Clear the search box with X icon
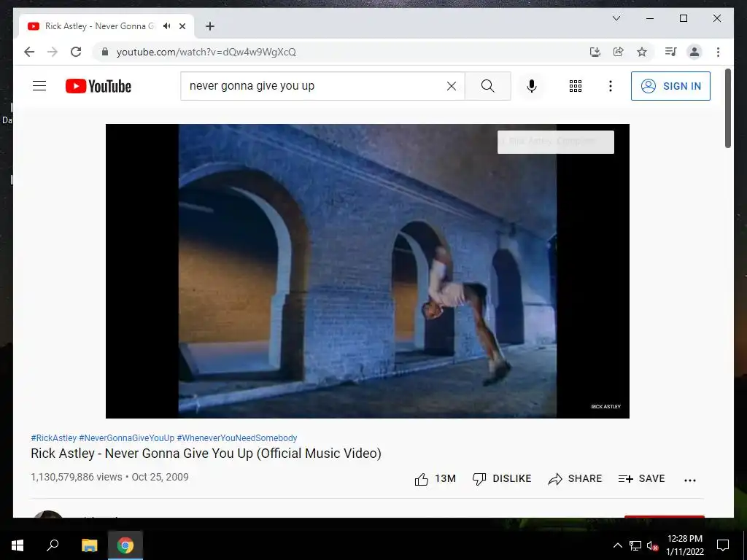Screen dimensions: 747x560 pos(451,86)
